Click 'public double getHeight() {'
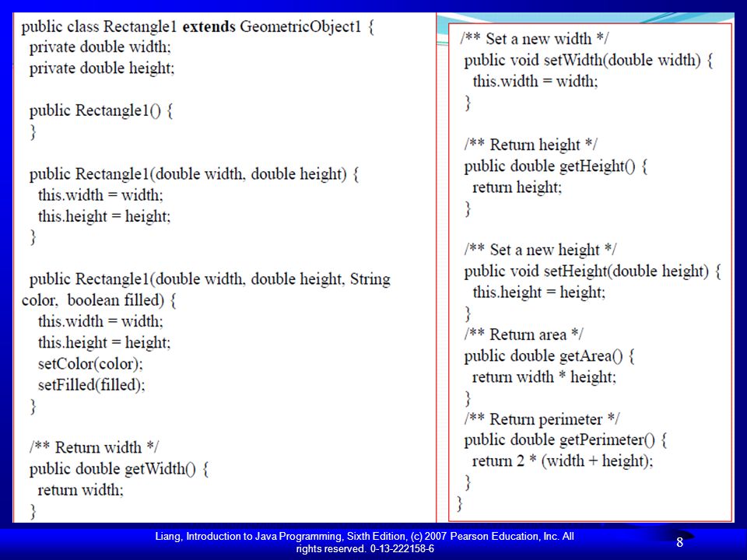The height and width of the screenshot is (560, 747). (556, 166)
